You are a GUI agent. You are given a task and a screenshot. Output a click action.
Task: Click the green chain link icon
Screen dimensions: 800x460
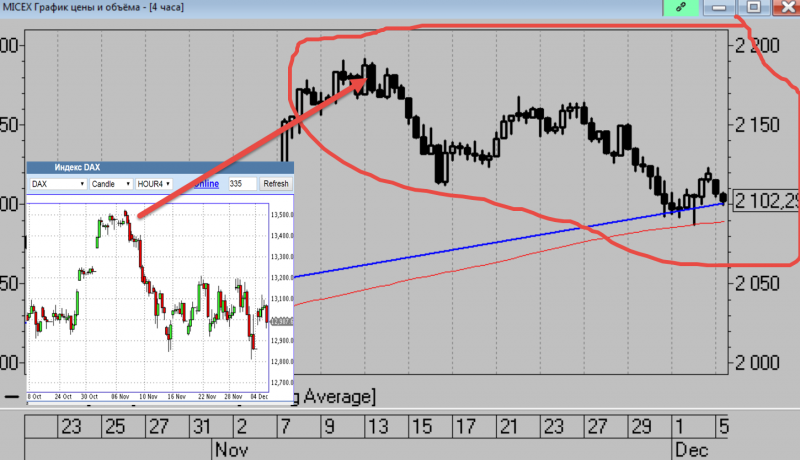click(681, 7)
